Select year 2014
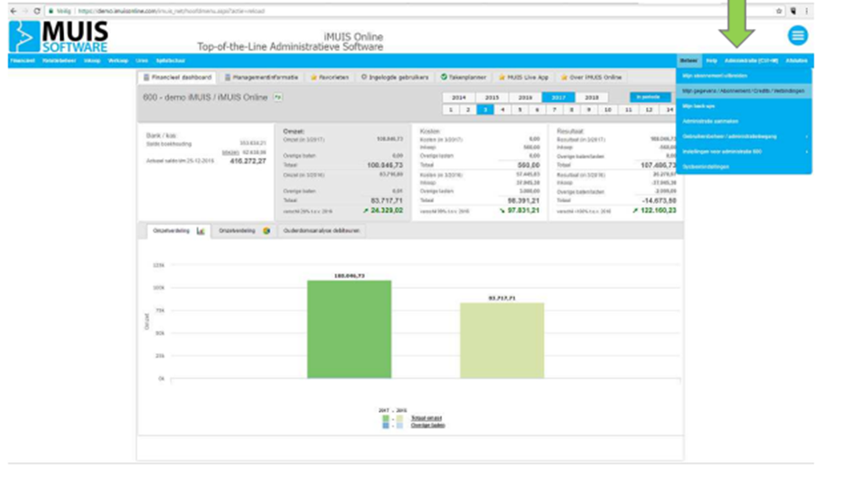The width and height of the screenshot is (854, 504). click(458, 98)
